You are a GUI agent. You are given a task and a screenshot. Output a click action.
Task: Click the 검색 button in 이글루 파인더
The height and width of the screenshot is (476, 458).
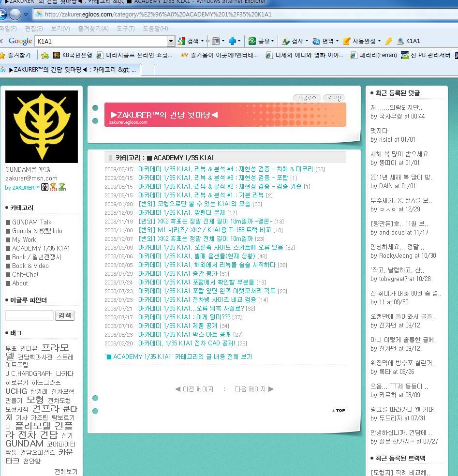tap(65, 315)
